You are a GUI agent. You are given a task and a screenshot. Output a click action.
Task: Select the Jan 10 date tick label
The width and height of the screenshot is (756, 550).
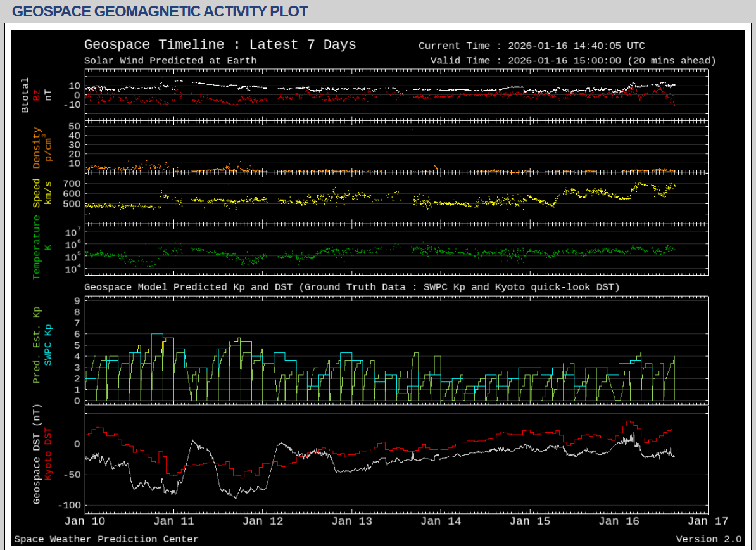85,521
